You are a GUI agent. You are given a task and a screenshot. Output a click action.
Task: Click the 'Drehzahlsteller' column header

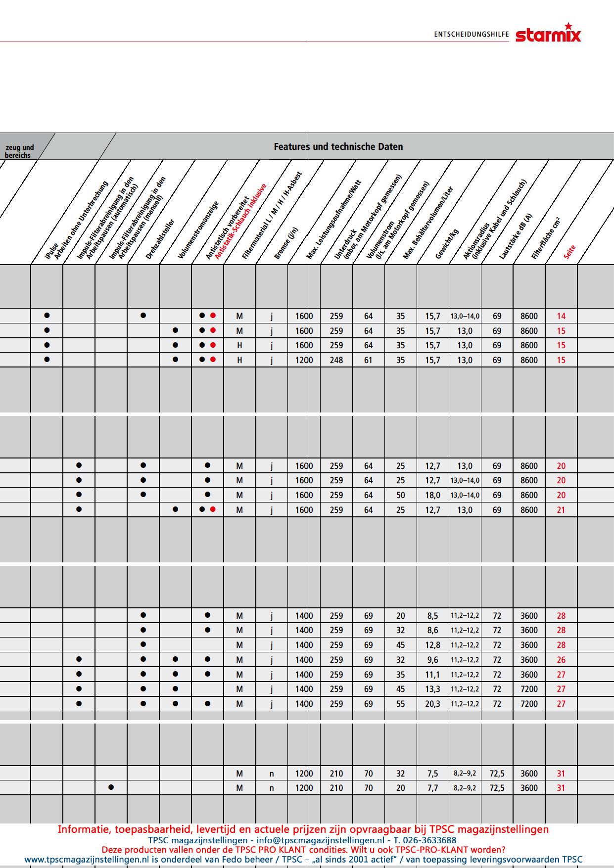(x=160, y=239)
